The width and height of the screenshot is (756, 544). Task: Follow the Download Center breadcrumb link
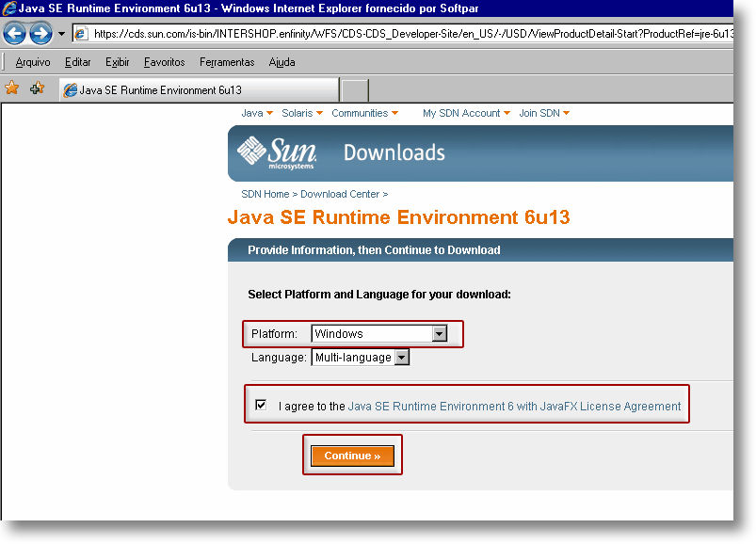[340, 194]
